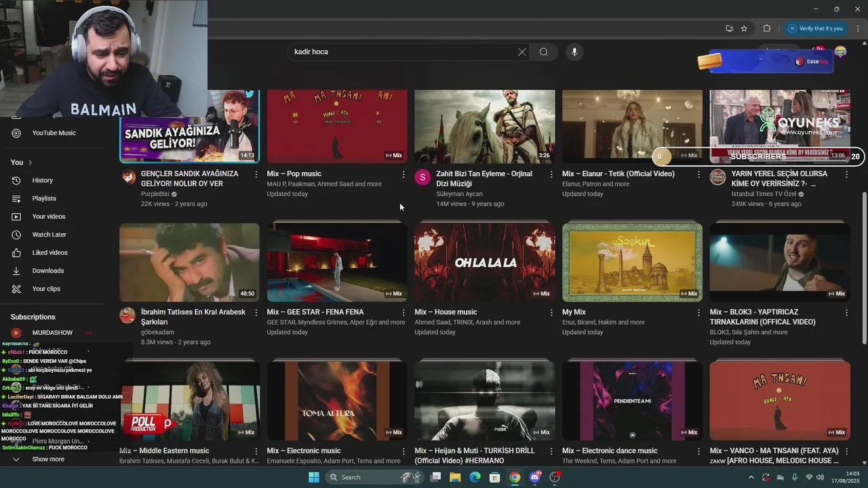The image size is (868, 488).
Task: Open options menu for Mix – BLOK3 YAPTIRICAZ
Action: coord(846,312)
